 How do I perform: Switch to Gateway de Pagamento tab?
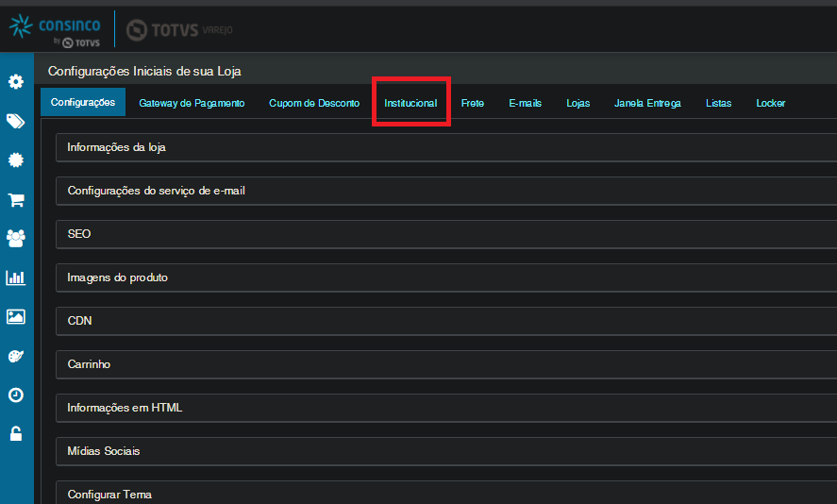[192, 103]
